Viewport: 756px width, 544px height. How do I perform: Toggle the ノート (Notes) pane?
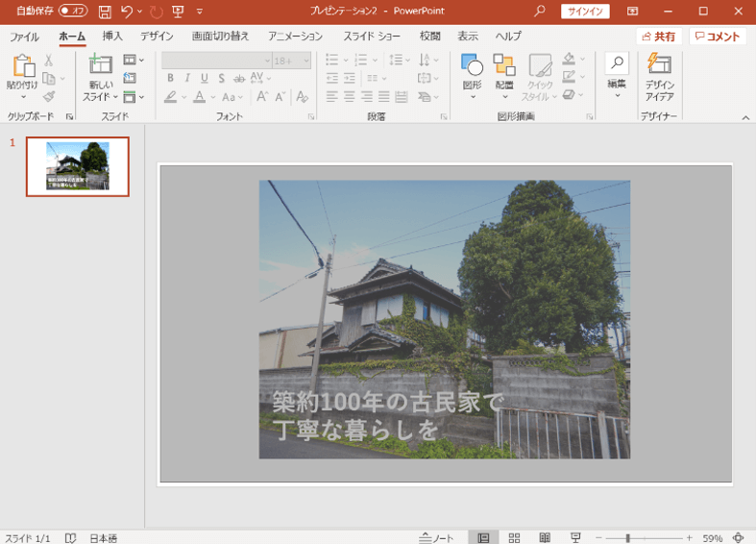437,538
